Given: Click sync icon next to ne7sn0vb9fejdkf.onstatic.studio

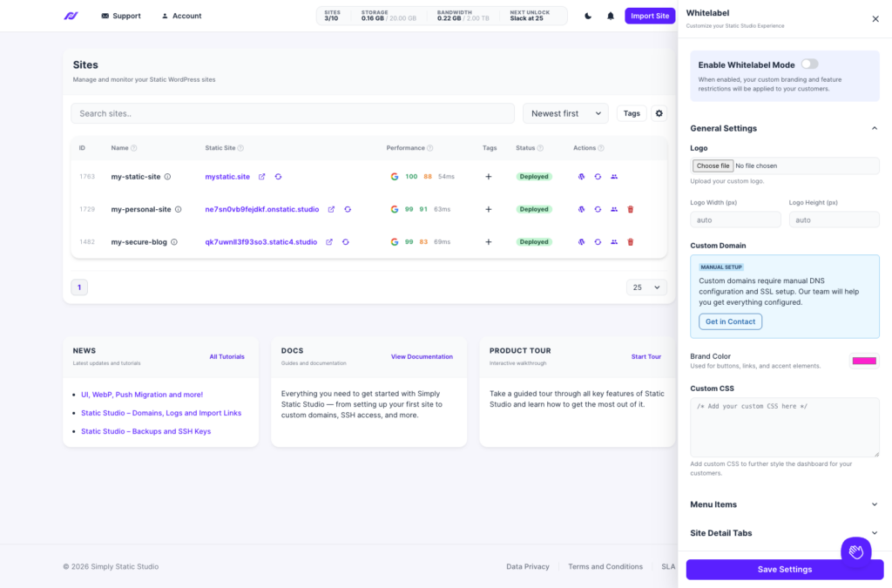Looking at the screenshot, I should point(348,209).
